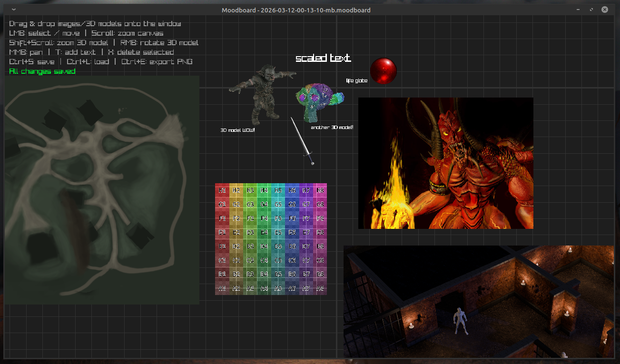The height and width of the screenshot is (364, 620).
Task: Click the "RMB: rotate 3D model" hint
Action: coord(159,43)
